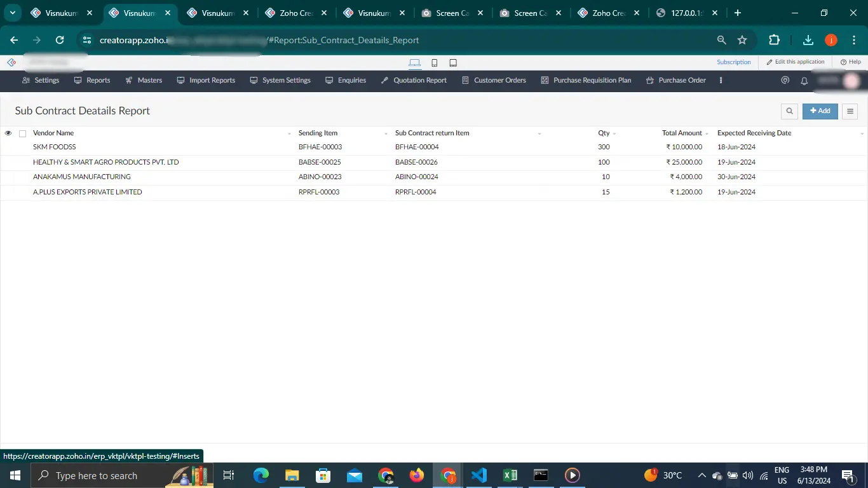This screenshot has height=488, width=868.
Task: Toggle the select-all checkbox in the header
Action: point(22,133)
